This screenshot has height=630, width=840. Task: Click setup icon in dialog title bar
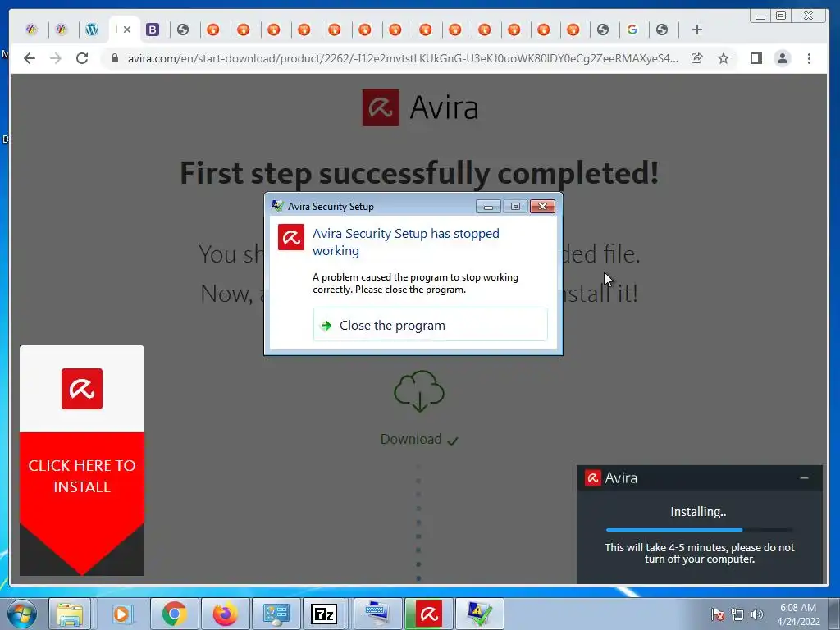277,206
